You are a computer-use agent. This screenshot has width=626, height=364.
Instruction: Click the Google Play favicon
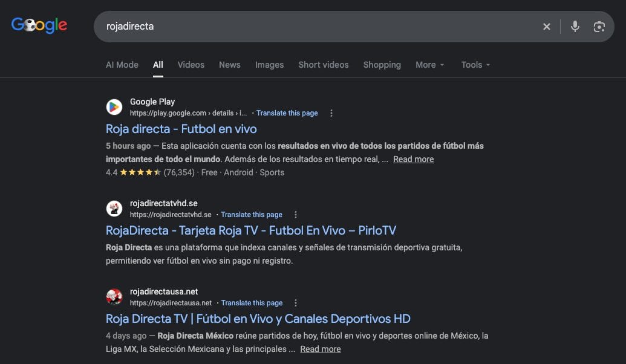[114, 107]
